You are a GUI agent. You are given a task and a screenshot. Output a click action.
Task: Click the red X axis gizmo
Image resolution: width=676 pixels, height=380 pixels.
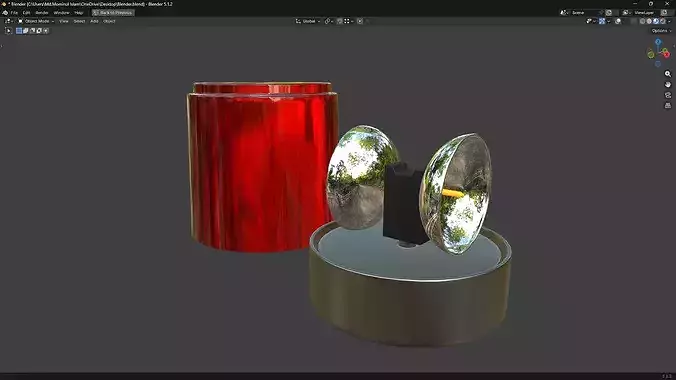click(x=666, y=54)
